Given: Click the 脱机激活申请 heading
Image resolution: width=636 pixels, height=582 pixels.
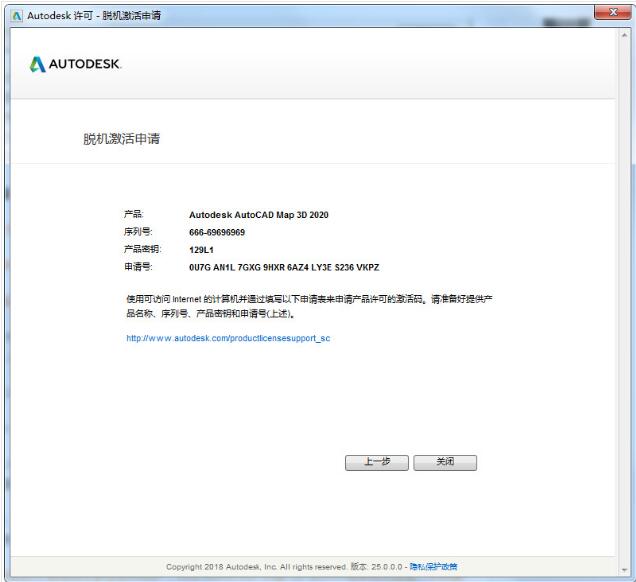Looking at the screenshot, I should tap(121, 138).
